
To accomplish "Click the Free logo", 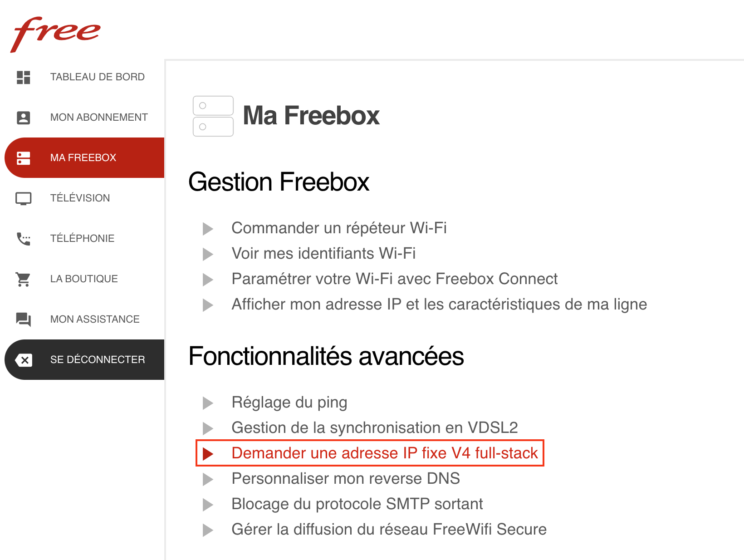I will click(x=55, y=34).
